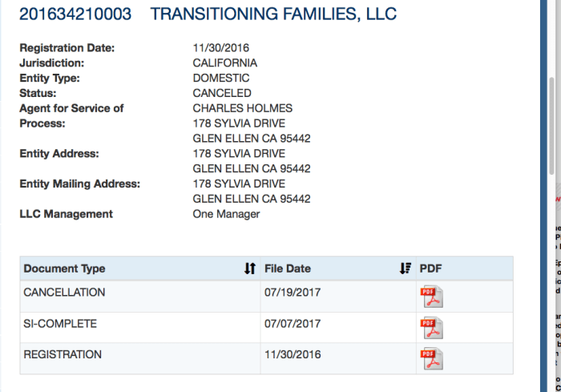Click the TRANSITIONING FAMILIES, LLC entity title
This screenshot has width=561, height=392.
(x=273, y=14)
